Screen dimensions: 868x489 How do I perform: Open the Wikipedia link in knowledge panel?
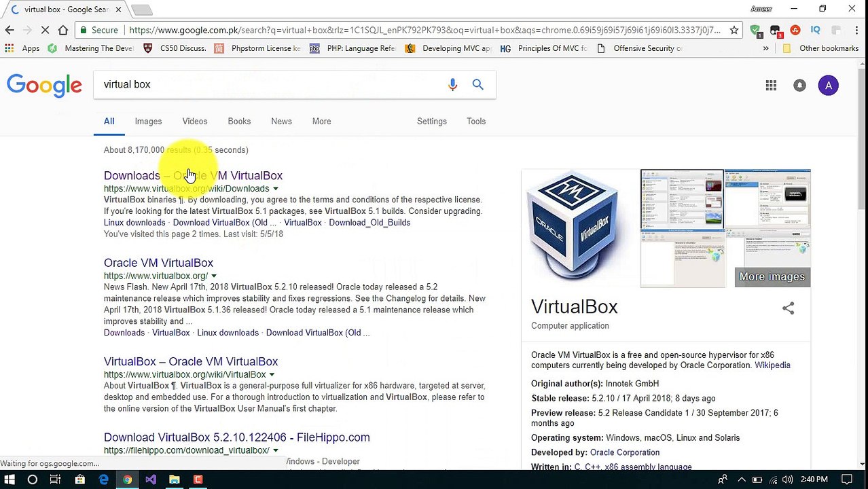pos(772,365)
